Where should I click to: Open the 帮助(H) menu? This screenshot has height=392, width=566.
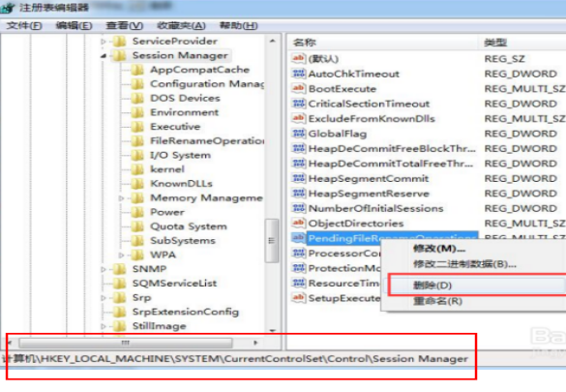pos(238,25)
